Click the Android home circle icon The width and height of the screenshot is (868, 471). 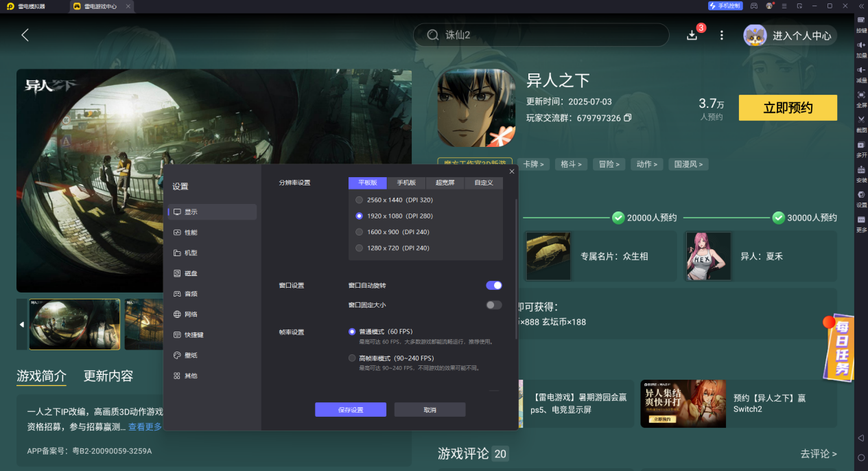[x=861, y=457]
